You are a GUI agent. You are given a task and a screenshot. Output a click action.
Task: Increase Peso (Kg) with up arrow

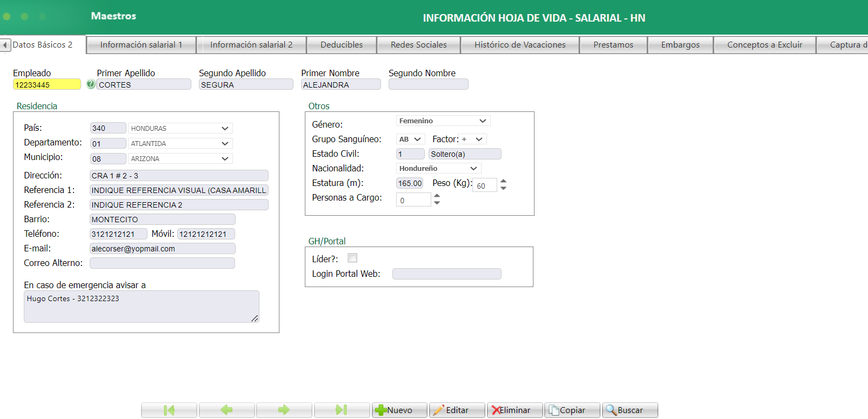point(504,181)
